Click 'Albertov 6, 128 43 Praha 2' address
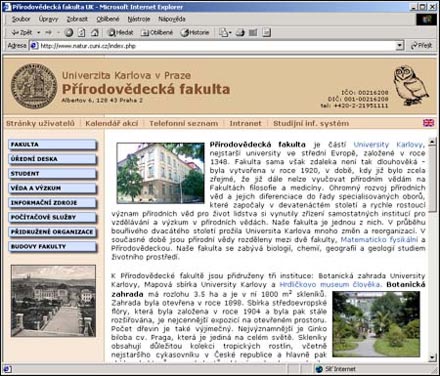The image size is (440, 376). (102, 100)
